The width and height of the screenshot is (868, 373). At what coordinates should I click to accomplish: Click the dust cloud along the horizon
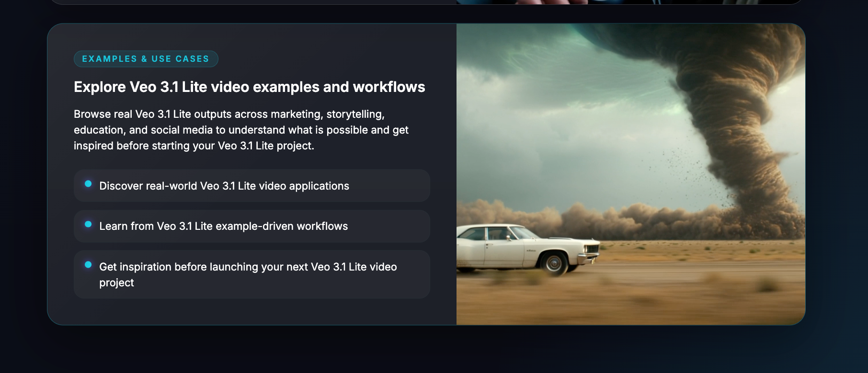[623, 220]
